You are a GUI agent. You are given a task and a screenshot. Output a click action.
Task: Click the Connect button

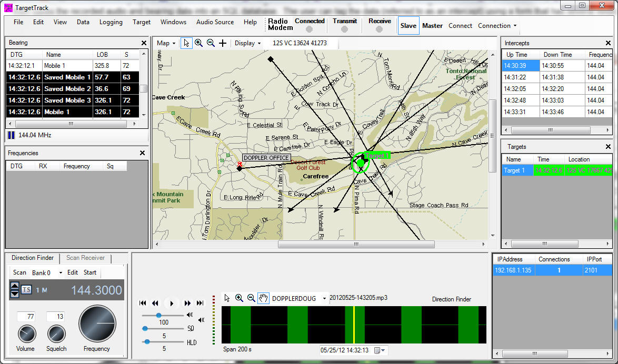coord(460,25)
